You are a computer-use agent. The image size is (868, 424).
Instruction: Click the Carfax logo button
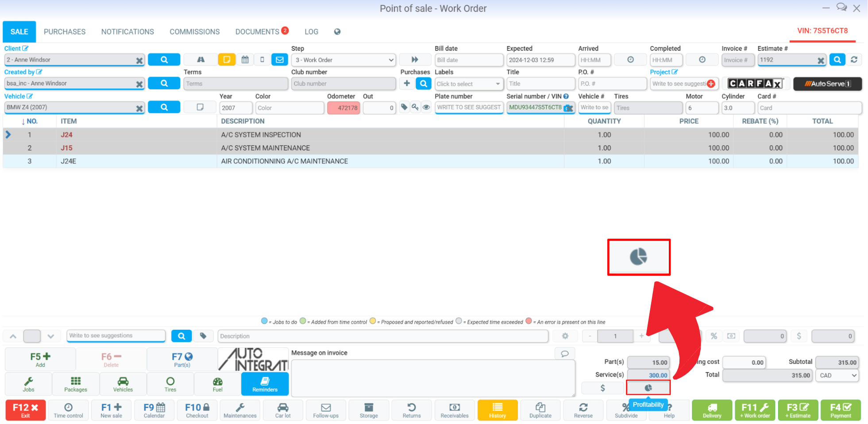click(x=756, y=84)
